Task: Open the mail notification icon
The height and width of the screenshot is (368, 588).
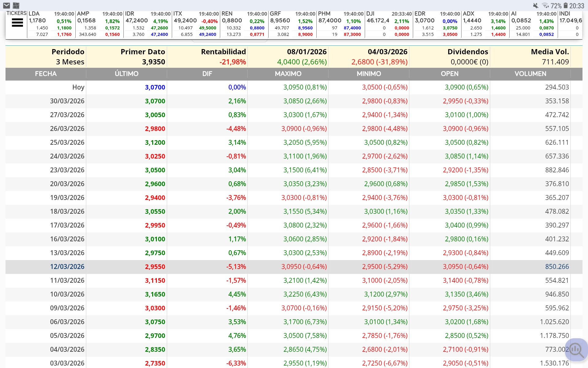Action: (6, 6)
